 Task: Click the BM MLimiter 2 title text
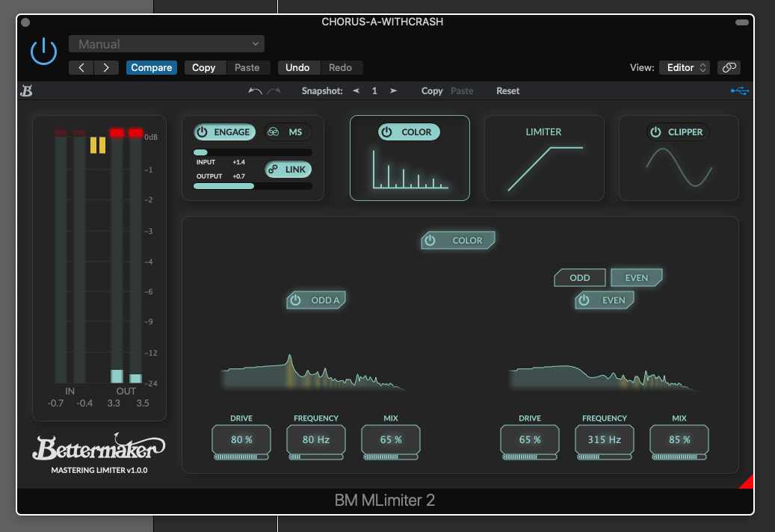[385, 501]
